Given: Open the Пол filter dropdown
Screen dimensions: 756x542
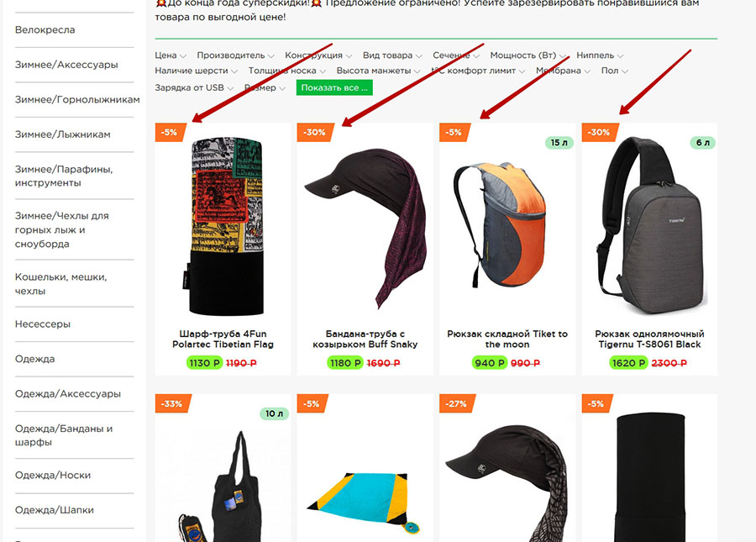Looking at the screenshot, I should 614,71.
